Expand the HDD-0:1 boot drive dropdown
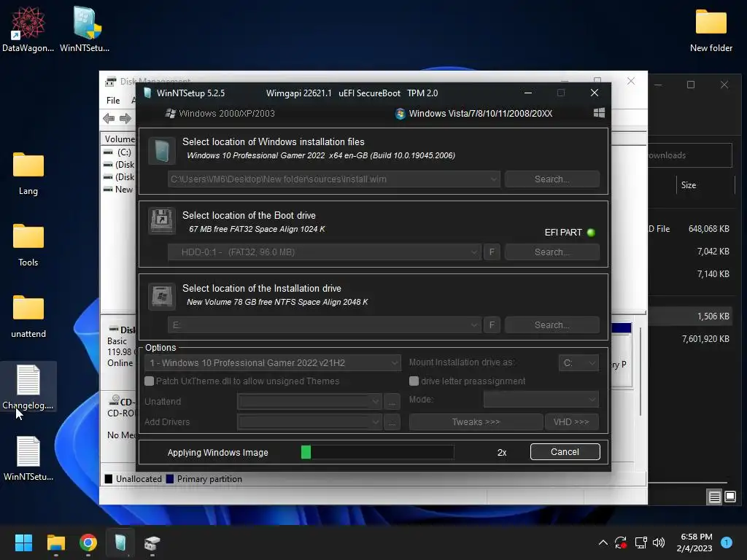This screenshot has height=560, width=747. tap(474, 252)
